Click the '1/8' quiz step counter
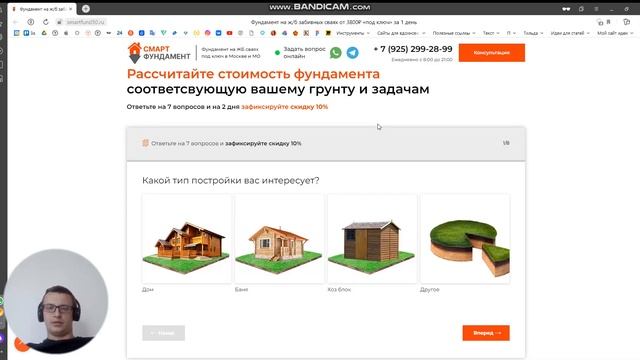640x360 pixels. [x=506, y=143]
